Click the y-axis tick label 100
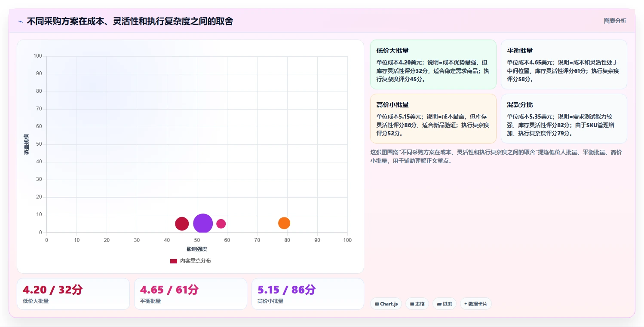This screenshot has width=644, height=327. point(37,56)
